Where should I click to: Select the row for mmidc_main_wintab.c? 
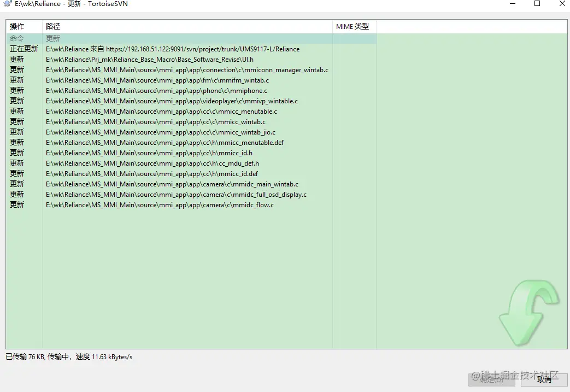coord(191,184)
